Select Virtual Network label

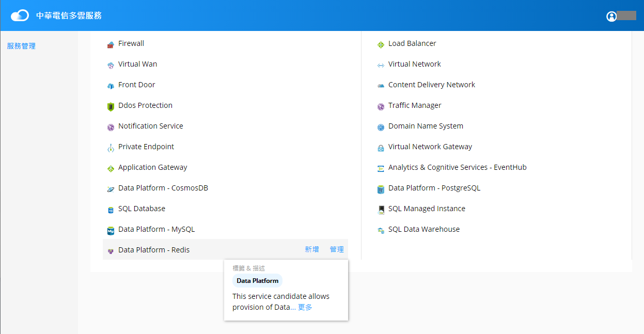415,64
